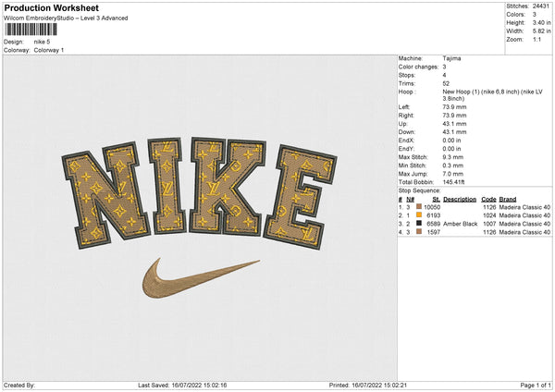The width and height of the screenshot is (555, 392).
Task: Click the Production Worksheet heading
Action: pos(51,8)
